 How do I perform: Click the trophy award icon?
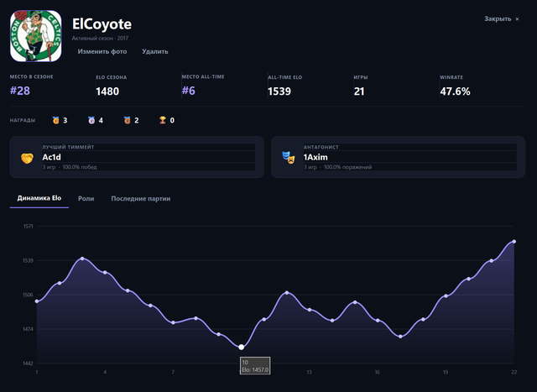point(163,120)
